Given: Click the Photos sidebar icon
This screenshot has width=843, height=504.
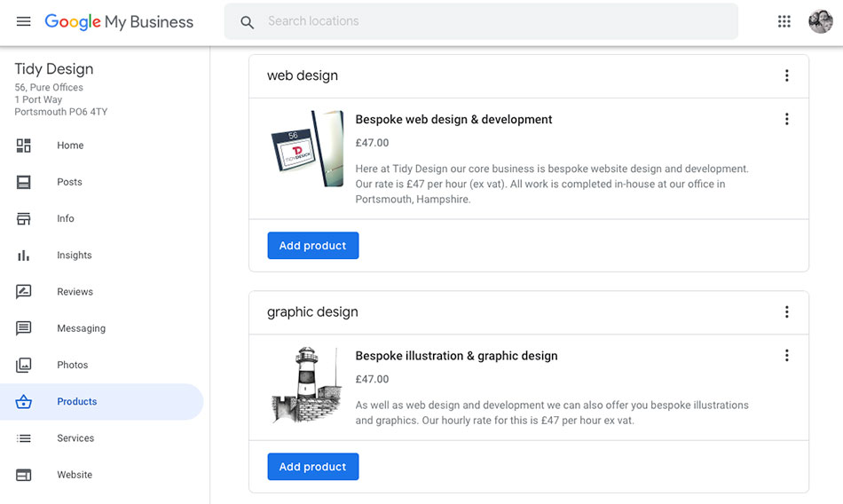Looking at the screenshot, I should (x=24, y=365).
